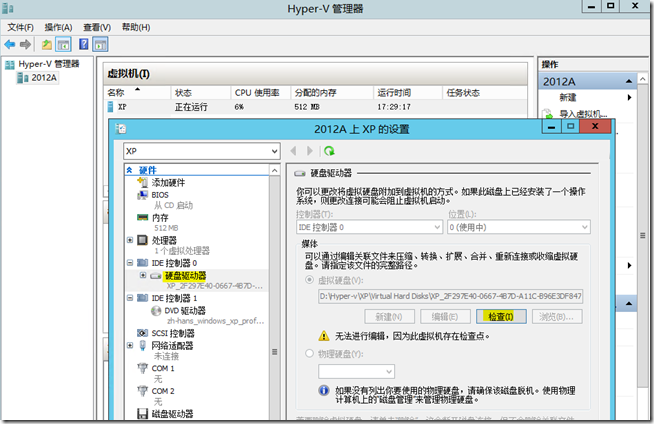Image resolution: width=654 pixels, height=424 pixels.
Task: Select the 2012A server node icon
Action: (x=23, y=78)
